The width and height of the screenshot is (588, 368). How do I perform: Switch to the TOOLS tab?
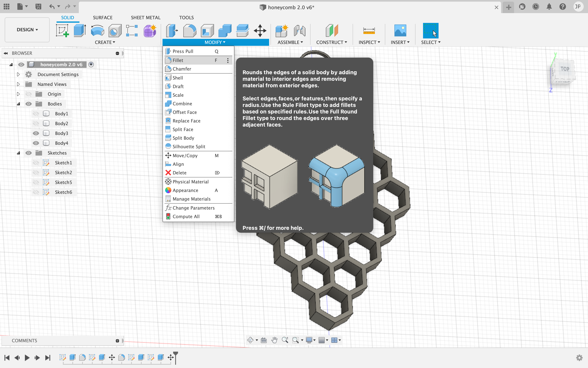[186, 18]
